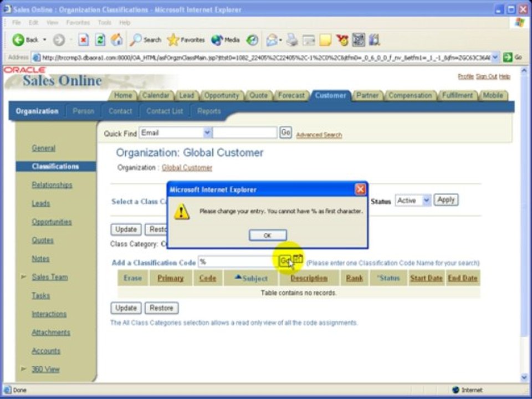Click the page icon in the address bar
Viewport: 532px width, 399px height.
(36, 58)
